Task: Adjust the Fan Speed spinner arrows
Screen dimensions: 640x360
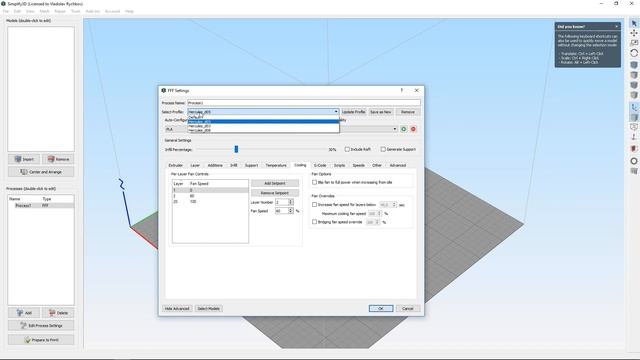Action: click(291, 211)
